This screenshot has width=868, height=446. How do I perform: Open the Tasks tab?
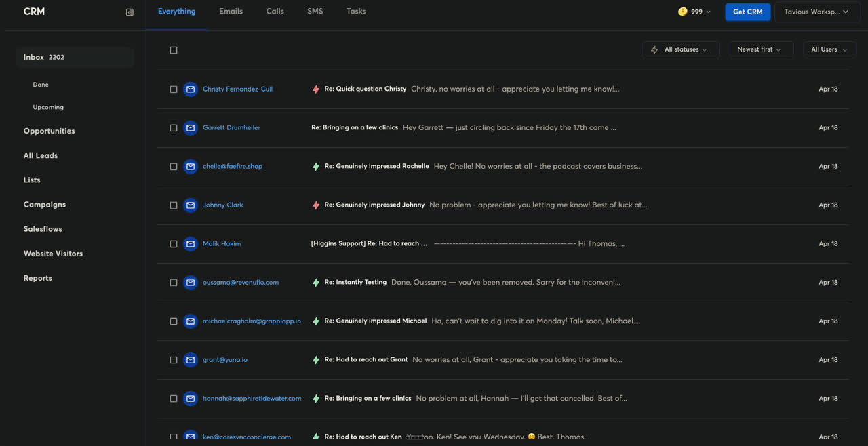click(356, 11)
